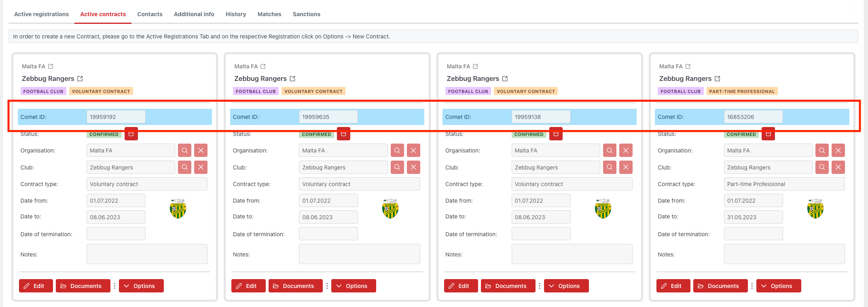Clear Club field in first contract card
The width and height of the screenshot is (868, 307).
coord(201,167)
